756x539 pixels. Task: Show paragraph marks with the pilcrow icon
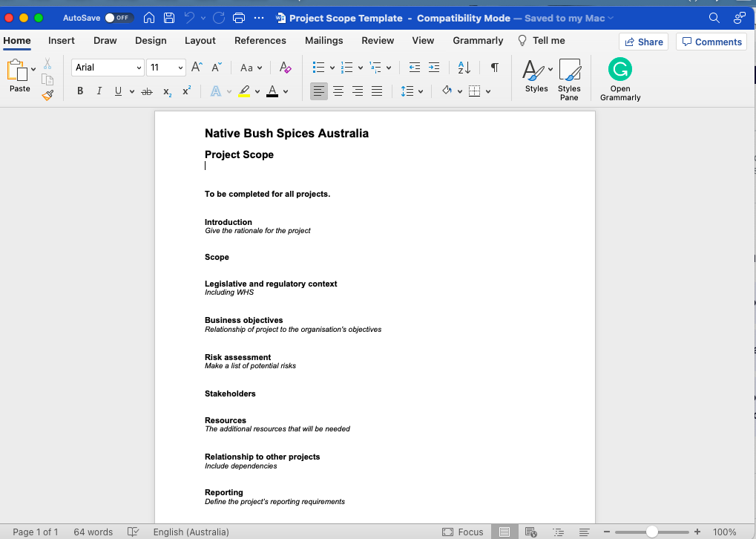click(x=493, y=67)
